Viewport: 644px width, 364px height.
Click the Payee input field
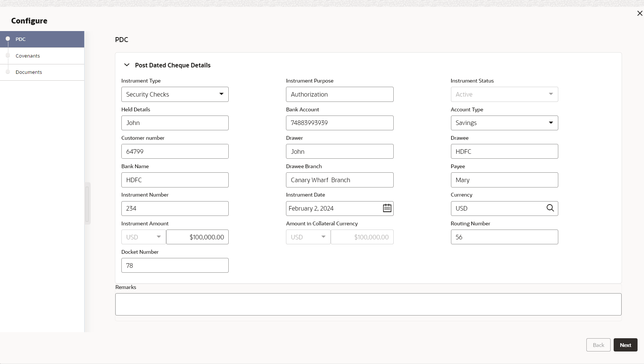click(x=504, y=180)
